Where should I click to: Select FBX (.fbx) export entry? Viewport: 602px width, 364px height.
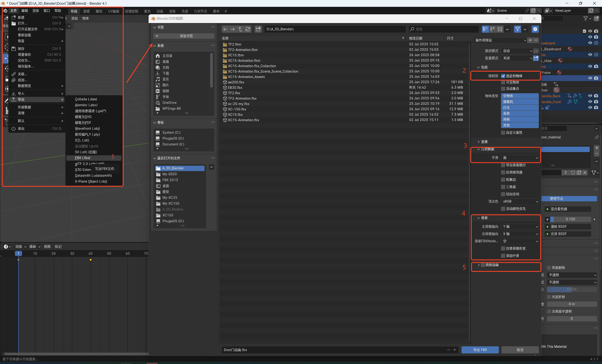(94, 158)
